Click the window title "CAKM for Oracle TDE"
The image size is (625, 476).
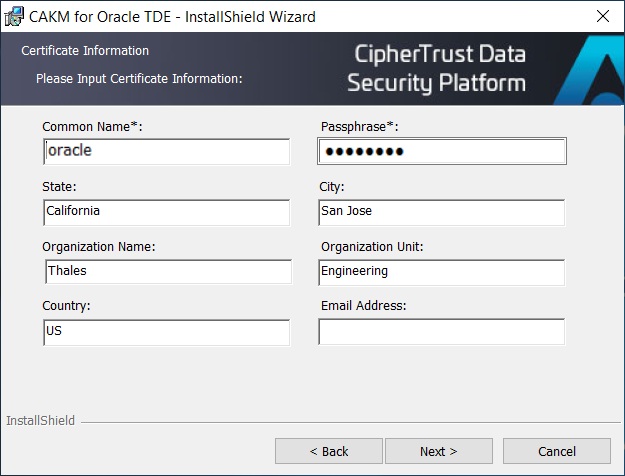click(x=100, y=17)
